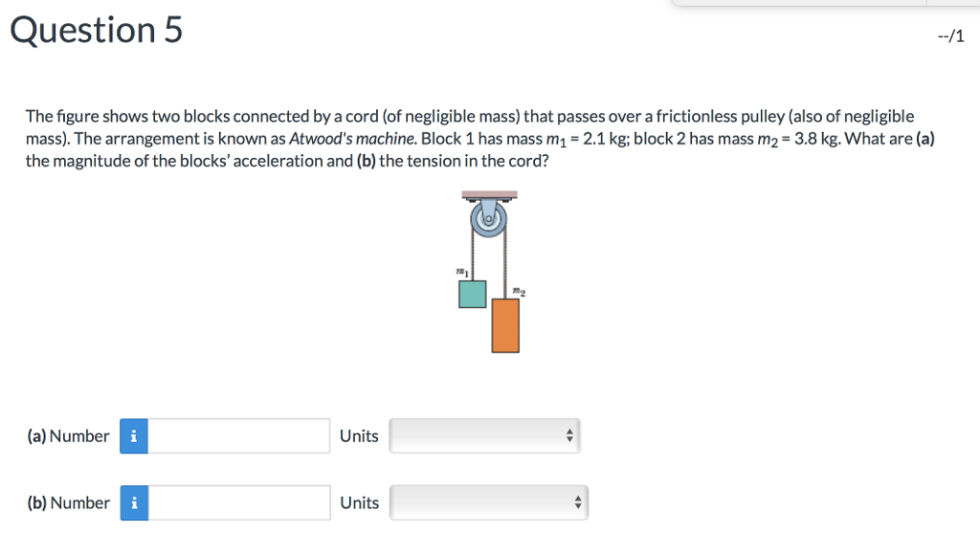Click the pulley wheel in the diagram

(489, 221)
